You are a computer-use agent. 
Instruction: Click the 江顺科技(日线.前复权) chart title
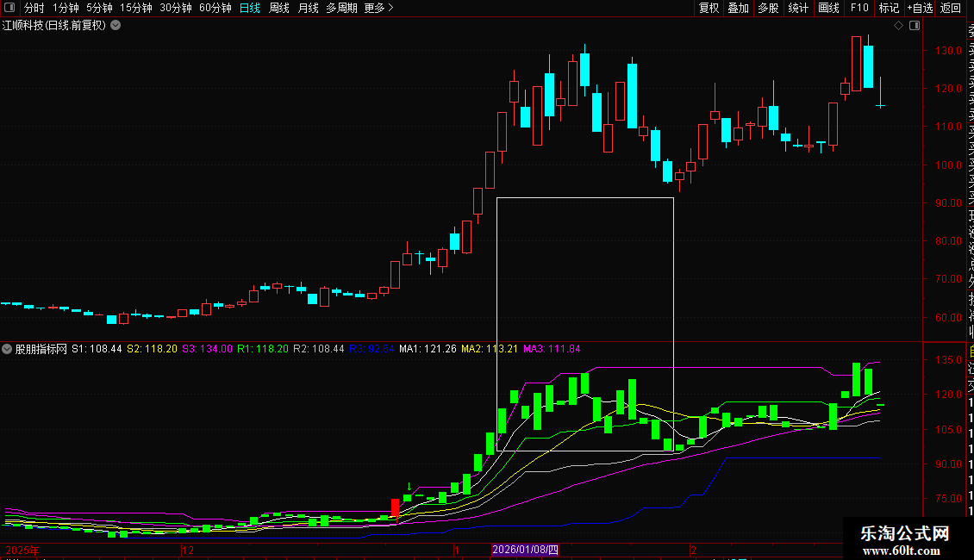coord(54,26)
